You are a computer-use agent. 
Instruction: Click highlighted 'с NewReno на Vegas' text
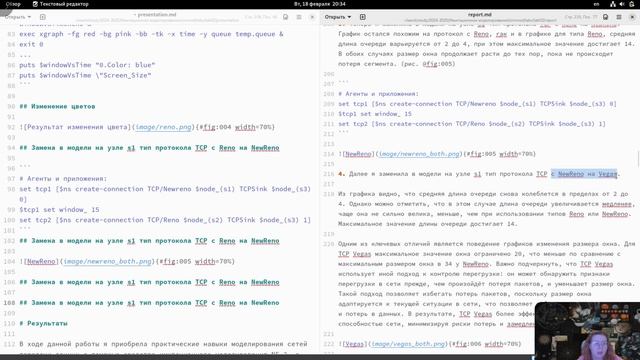click(x=584, y=174)
